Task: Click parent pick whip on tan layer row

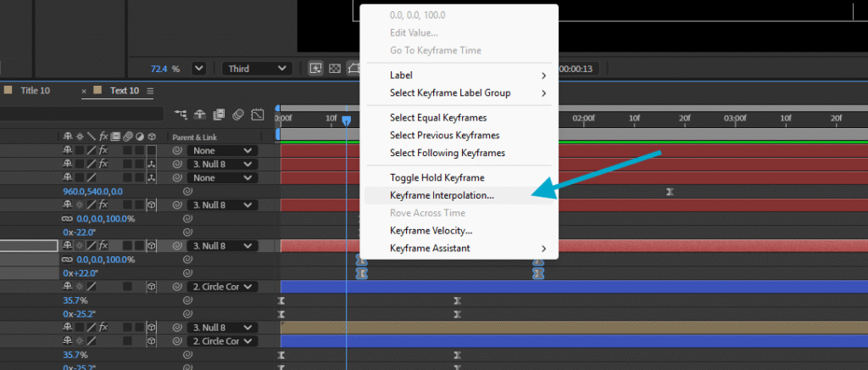Action: coord(177,328)
